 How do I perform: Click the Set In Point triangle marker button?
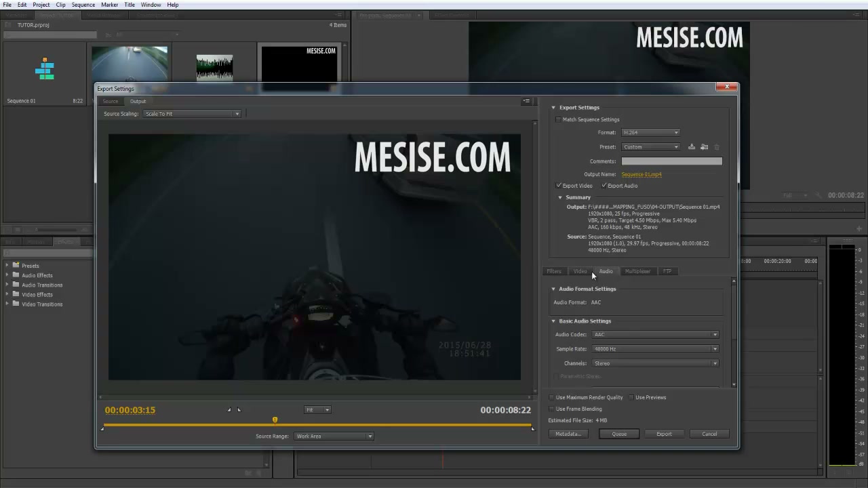coord(229,409)
